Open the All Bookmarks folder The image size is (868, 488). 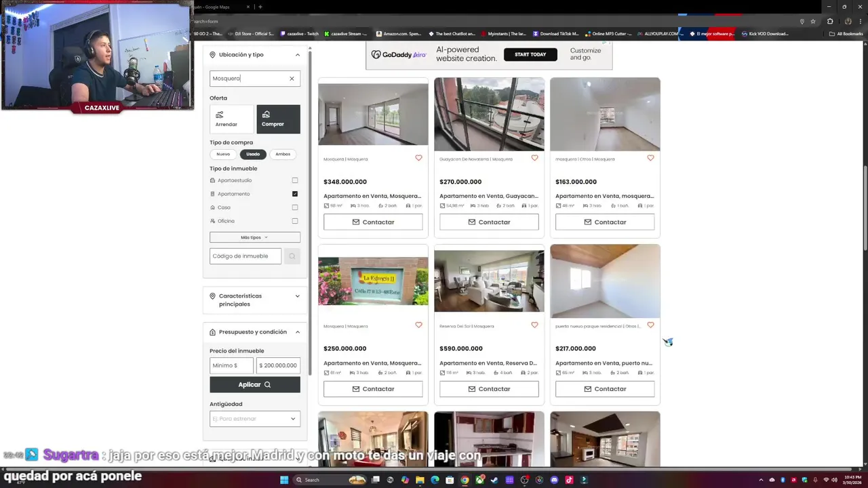846,34
